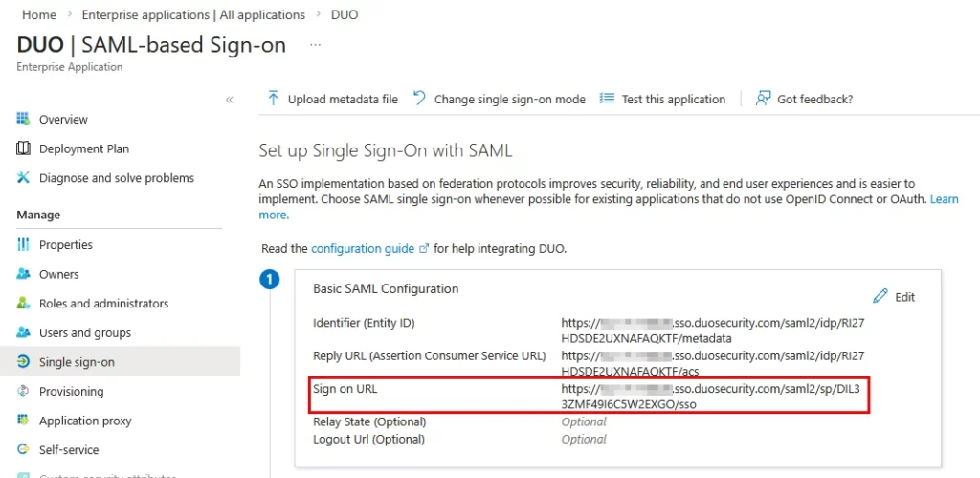Open the Self-service page
The image size is (980, 478).
pos(69,450)
